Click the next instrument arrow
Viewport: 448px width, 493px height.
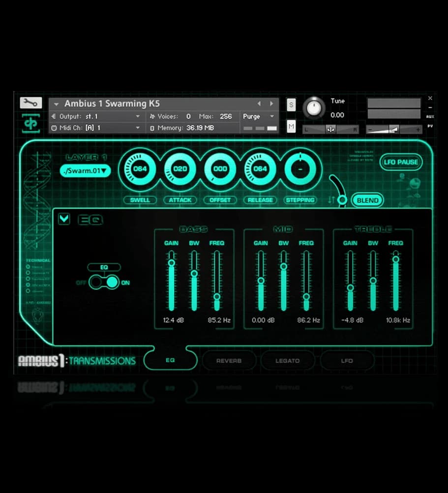point(271,104)
